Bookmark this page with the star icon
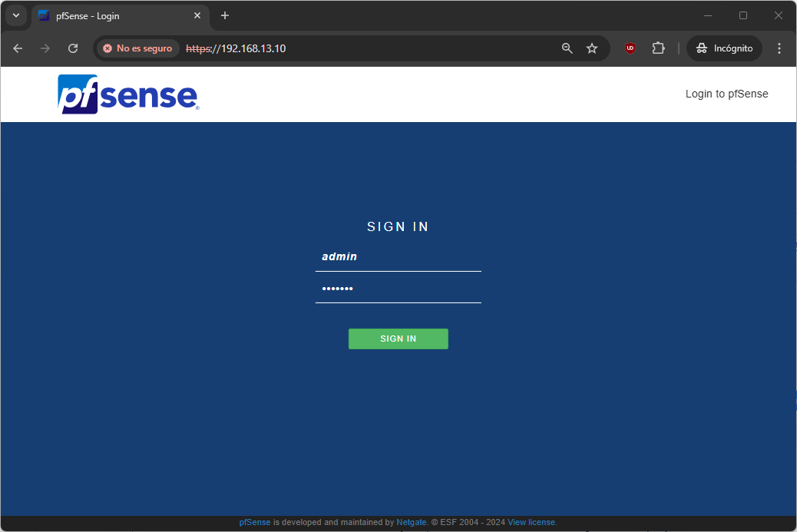The height and width of the screenshot is (532, 797). click(x=592, y=48)
